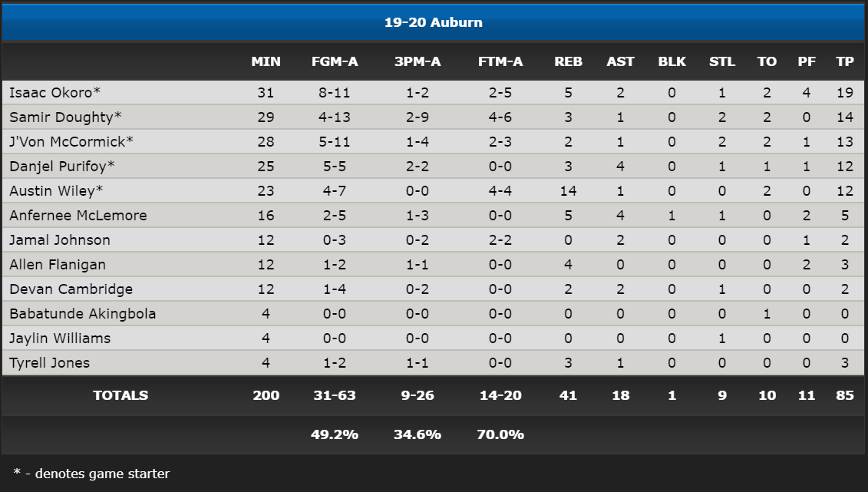Click the FTM-A column header
This screenshot has height=492, width=868.
[500, 61]
